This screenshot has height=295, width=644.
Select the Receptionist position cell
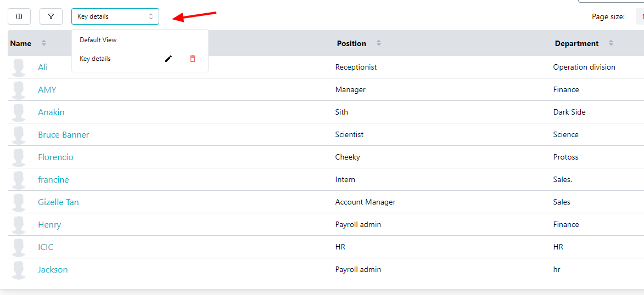click(356, 67)
